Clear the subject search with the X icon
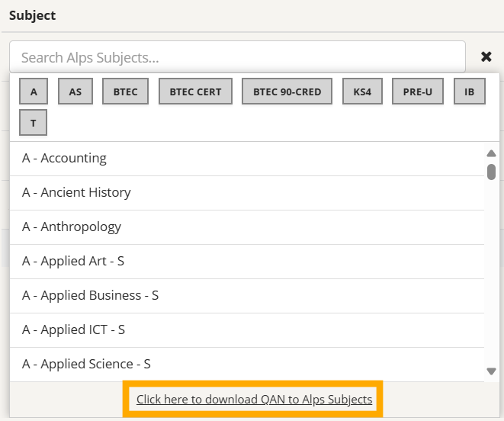This screenshot has width=504, height=421. coord(486,56)
